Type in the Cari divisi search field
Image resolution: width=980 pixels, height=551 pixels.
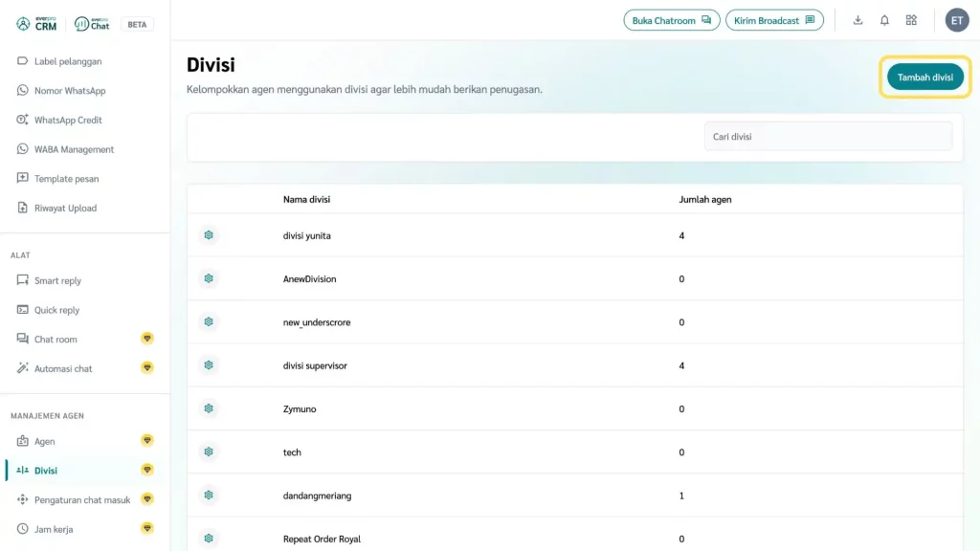click(x=828, y=137)
